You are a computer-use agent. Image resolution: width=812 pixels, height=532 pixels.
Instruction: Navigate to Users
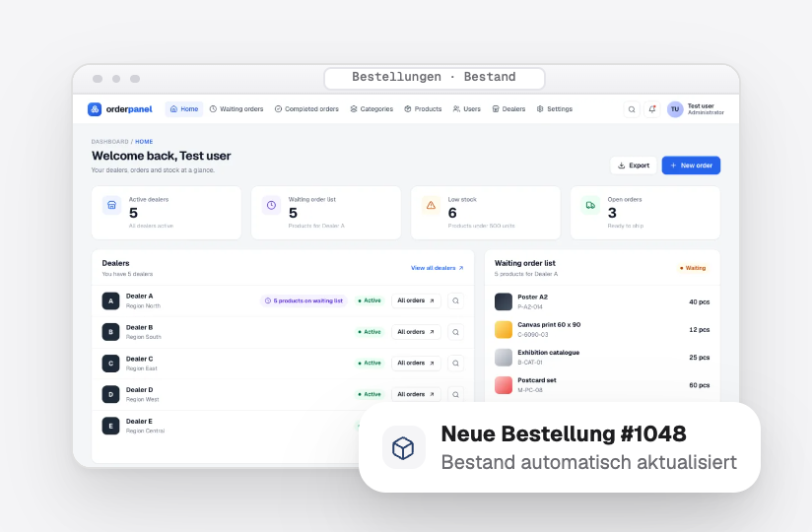[x=467, y=109]
